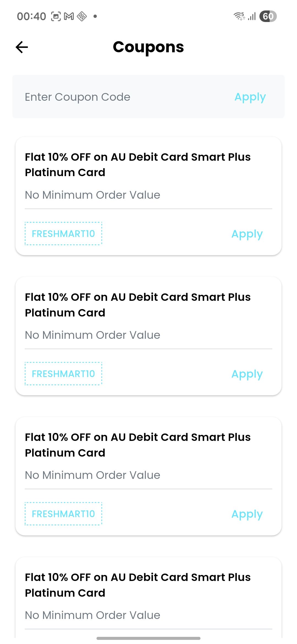
Task: Tap the Wi-Fi status icon
Action: [x=239, y=16]
